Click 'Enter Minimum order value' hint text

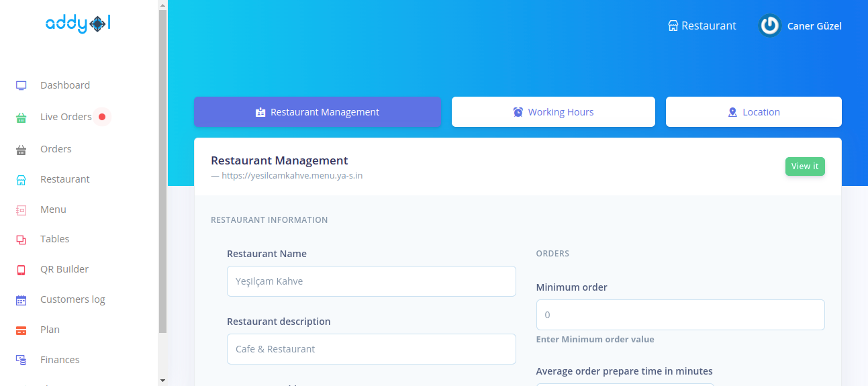click(595, 340)
